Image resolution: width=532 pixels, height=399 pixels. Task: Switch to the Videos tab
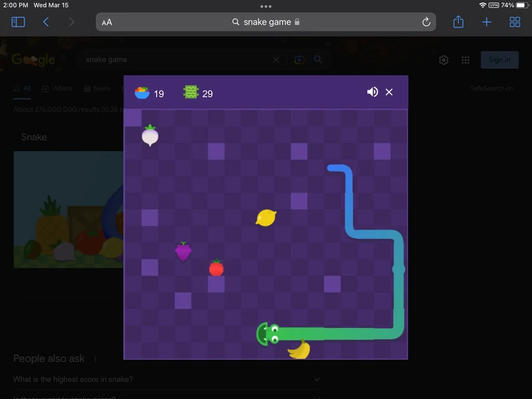click(57, 89)
